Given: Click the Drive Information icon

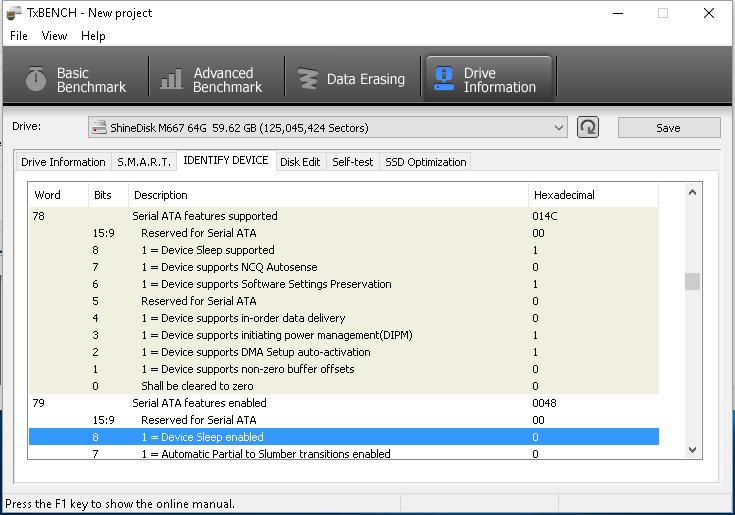Looking at the screenshot, I should (x=444, y=80).
